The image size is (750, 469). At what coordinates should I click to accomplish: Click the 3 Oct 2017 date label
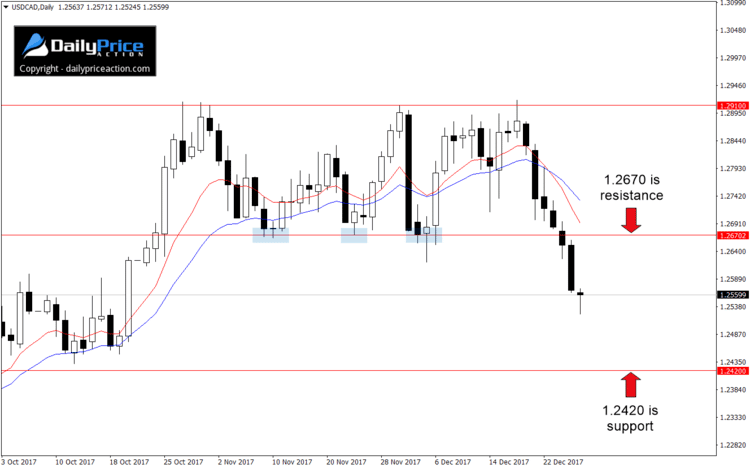19,462
